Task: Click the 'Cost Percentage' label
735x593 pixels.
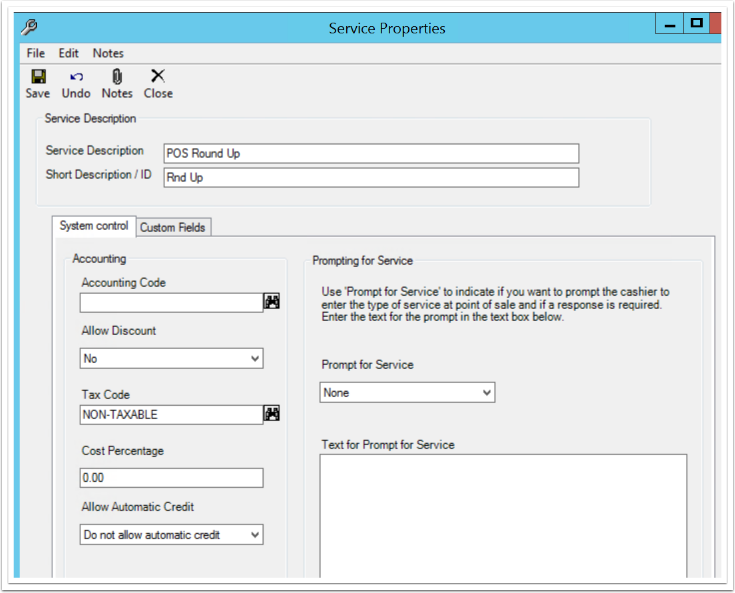Action: pyautogui.click(x=123, y=451)
